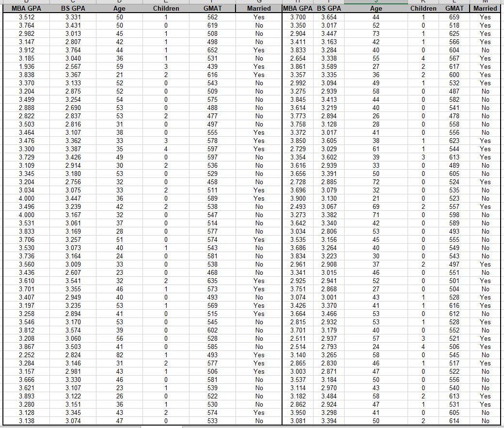Click the BS GPA value 3.484

pyautogui.click(x=329, y=396)
